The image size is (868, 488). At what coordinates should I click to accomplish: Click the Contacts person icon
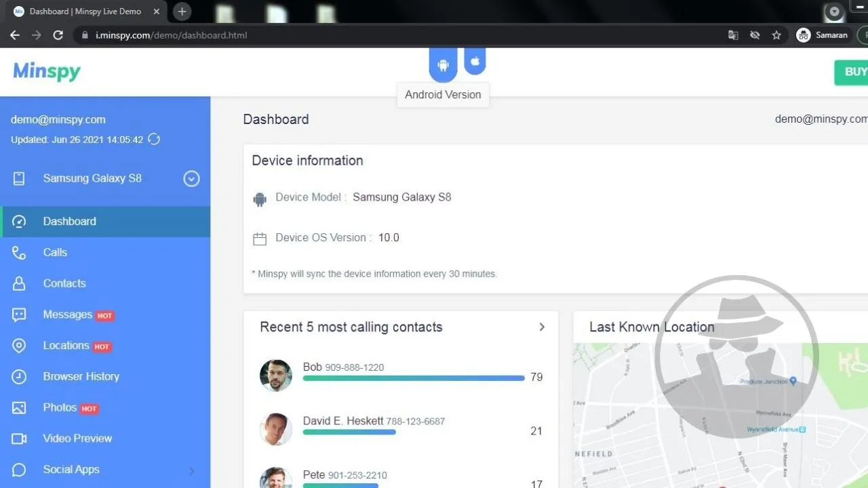19,284
